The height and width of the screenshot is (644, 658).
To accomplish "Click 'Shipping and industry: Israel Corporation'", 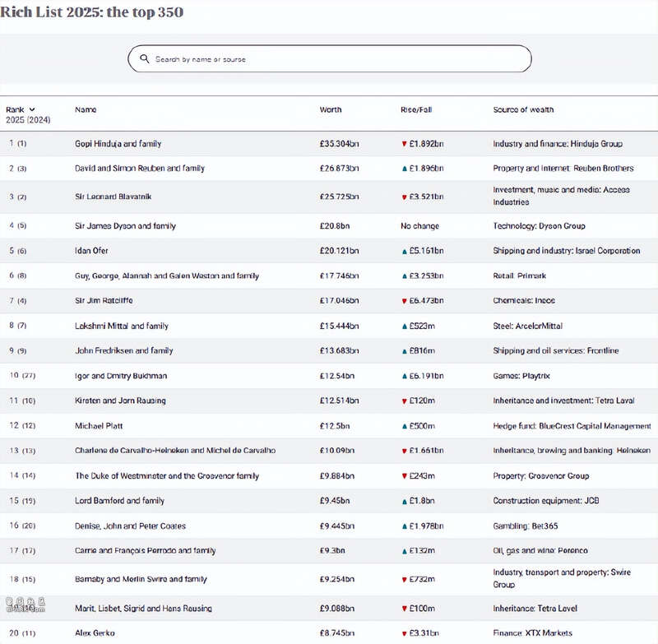I will click(567, 251).
